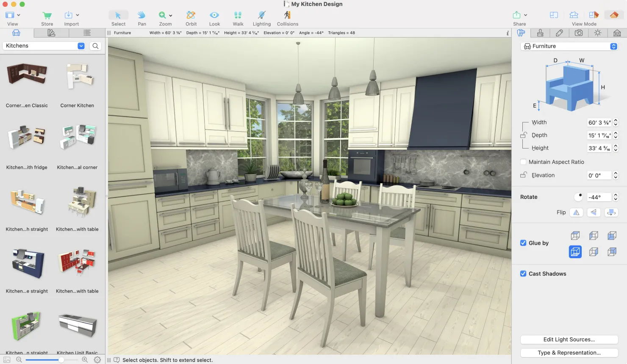Switch to 2D plan view mode icon
Screen dimensions: 627x364
[x=554, y=15]
